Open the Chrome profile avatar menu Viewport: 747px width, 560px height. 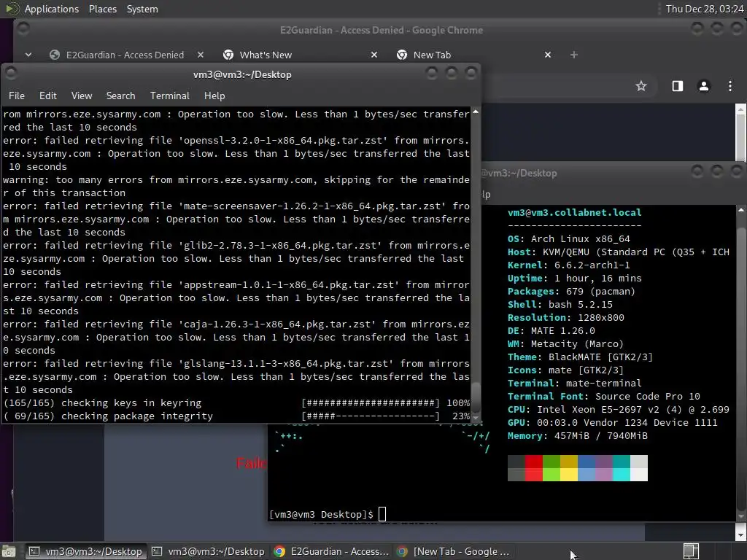704,86
